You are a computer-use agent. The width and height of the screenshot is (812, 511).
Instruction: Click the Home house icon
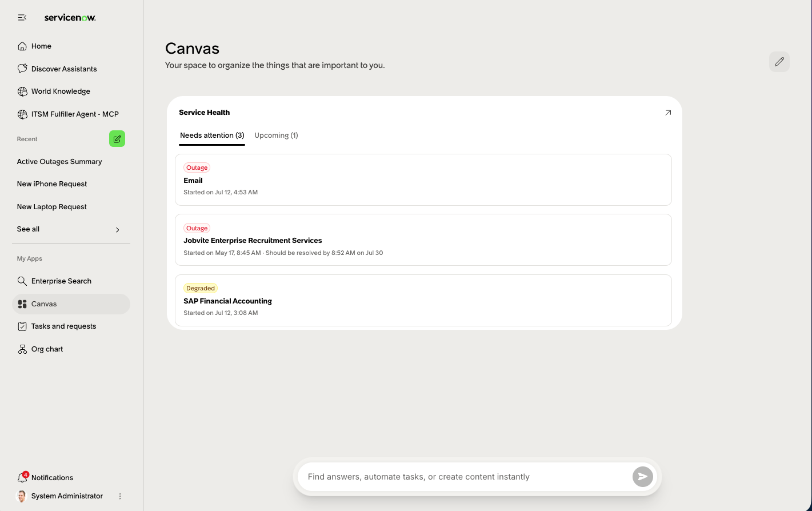[22, 46]
